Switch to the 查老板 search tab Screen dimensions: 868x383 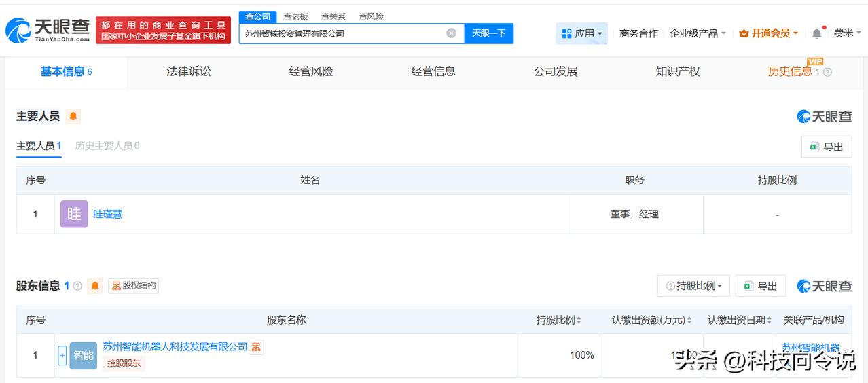(x=295, y=16)
